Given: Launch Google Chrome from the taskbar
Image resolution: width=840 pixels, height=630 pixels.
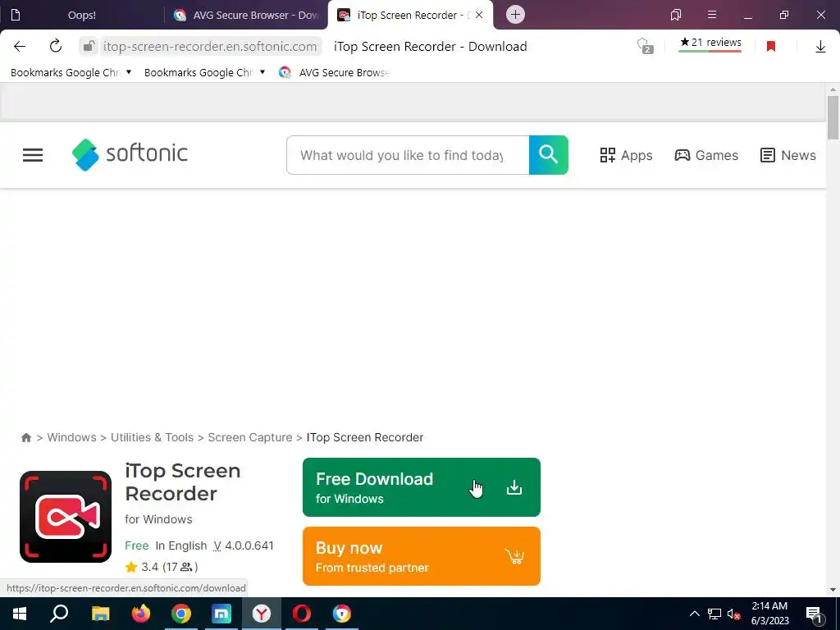Looking at the screenshot, I should [181, 614].
